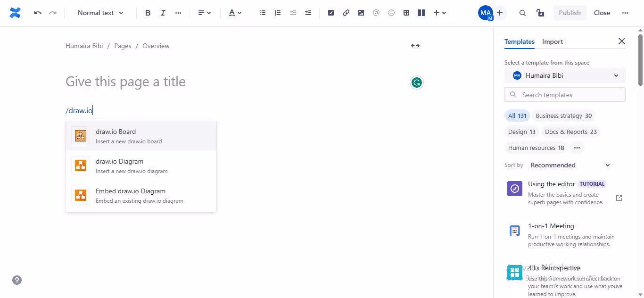Open the insert plus dropdown
Screen dimensions: 644x298
pos(439,13)
